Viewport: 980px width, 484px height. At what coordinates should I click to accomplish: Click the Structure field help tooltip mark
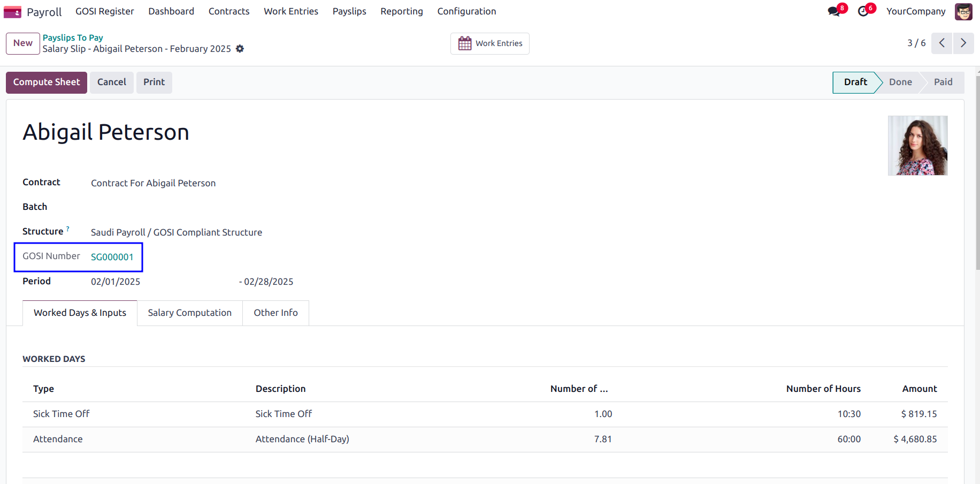(68, 229)
